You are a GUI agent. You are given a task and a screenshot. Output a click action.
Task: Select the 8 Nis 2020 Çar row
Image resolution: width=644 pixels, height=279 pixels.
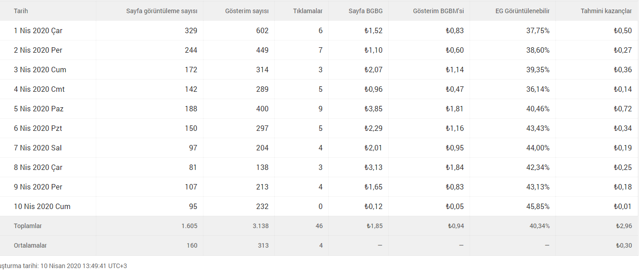point(319,167)
